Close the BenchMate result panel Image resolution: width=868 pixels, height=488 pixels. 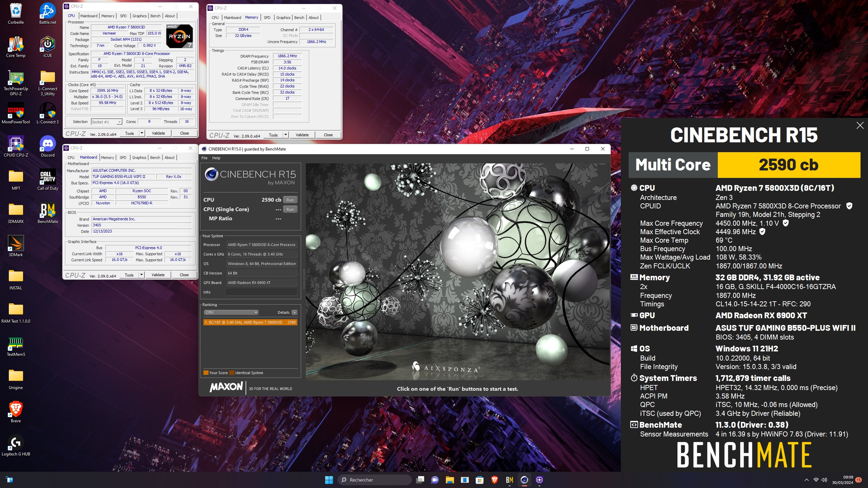point(860,126)
